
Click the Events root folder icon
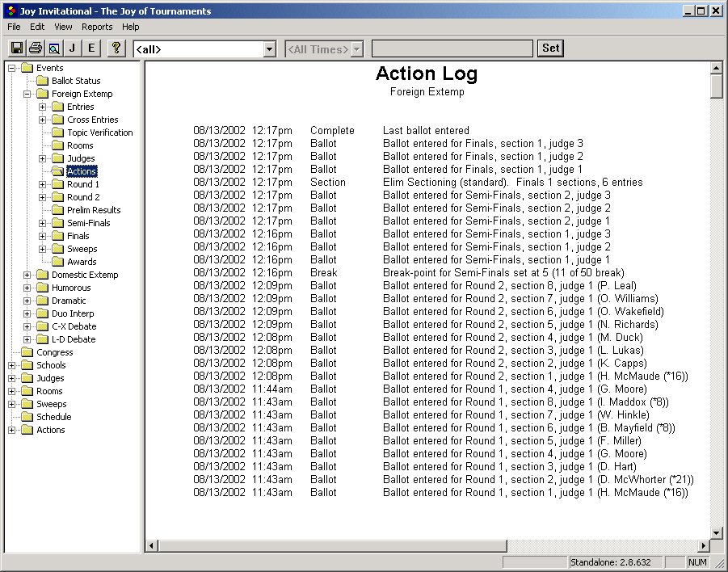27,68
